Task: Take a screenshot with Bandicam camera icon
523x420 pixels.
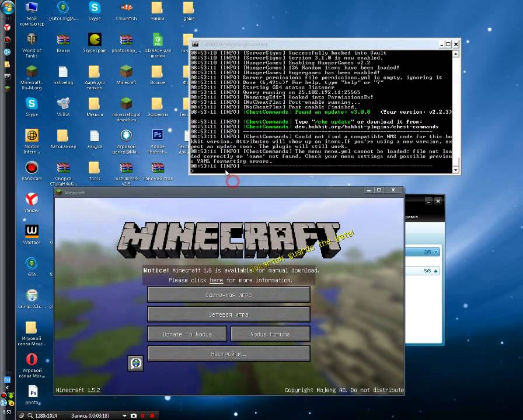Action: coord(134,416)
